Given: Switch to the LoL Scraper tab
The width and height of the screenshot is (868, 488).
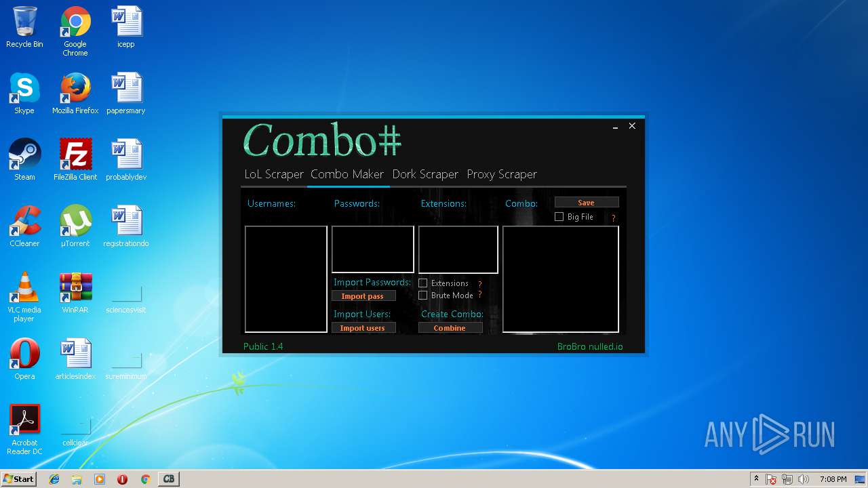Looking at the screenshot, I should (x=274, y=174).
